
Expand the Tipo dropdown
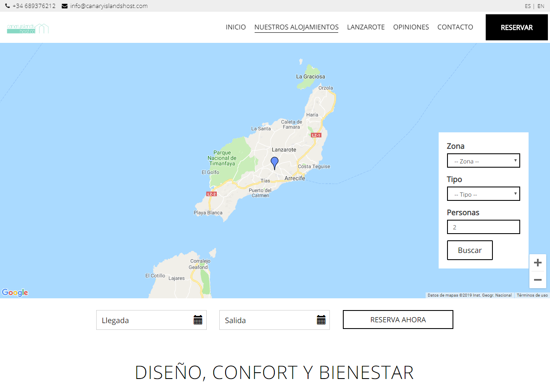click(483, 194)
